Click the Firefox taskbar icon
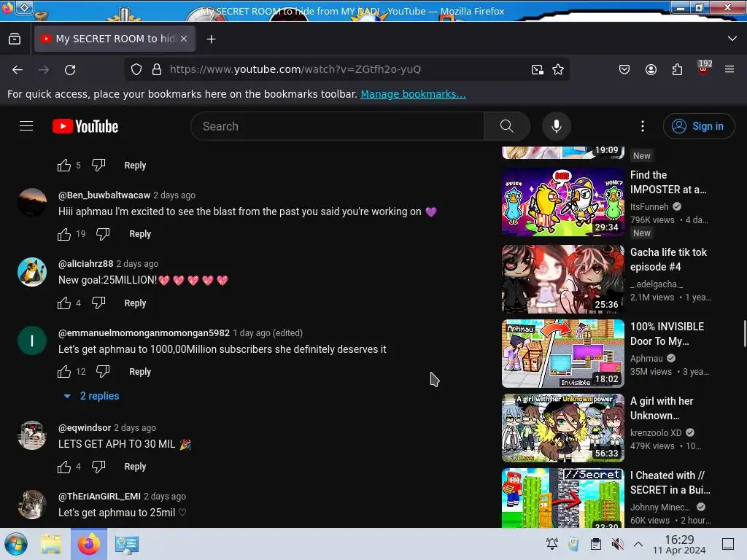This screenshot has width=747, height=560. click(x=88, y=544)
